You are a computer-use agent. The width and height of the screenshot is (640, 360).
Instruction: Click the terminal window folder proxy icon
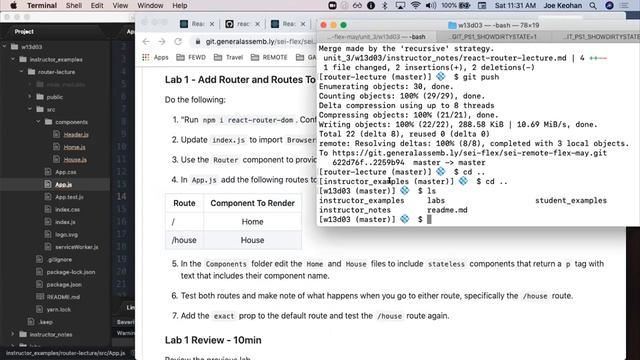tap(452, 25)
